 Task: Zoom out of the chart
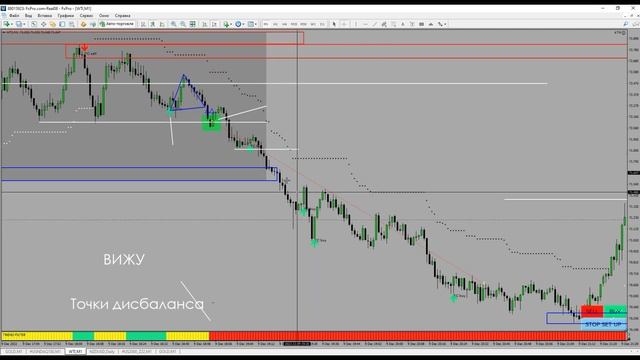click(x=183, y=24)
